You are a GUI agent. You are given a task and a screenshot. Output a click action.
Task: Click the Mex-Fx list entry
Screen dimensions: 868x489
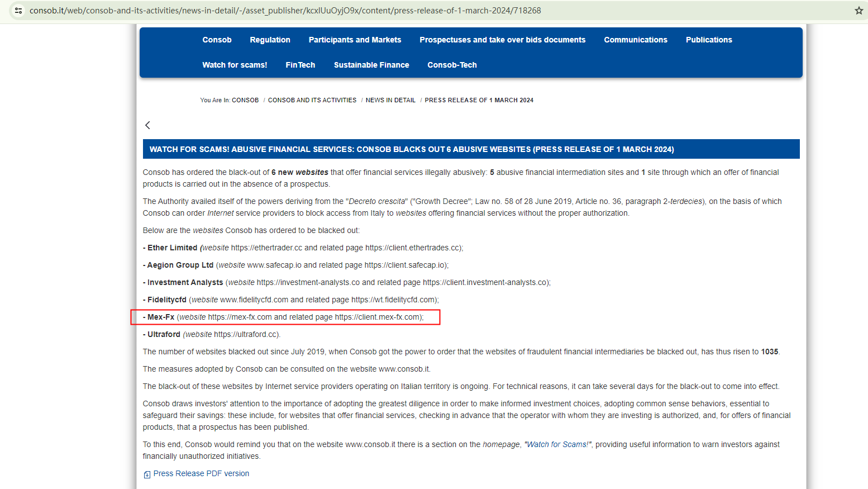coord(284,317)
